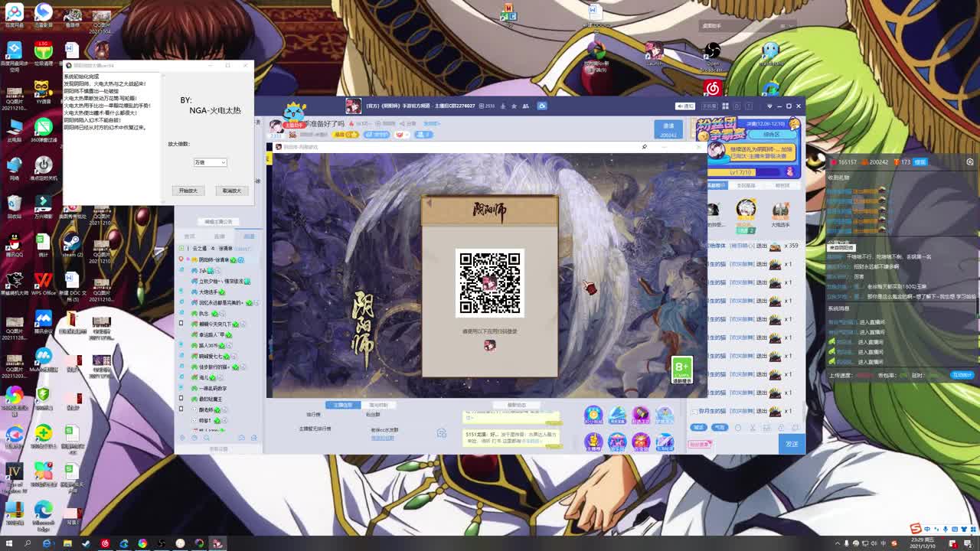Click the Onmyoji app icon under QR code

coord(490,345)
